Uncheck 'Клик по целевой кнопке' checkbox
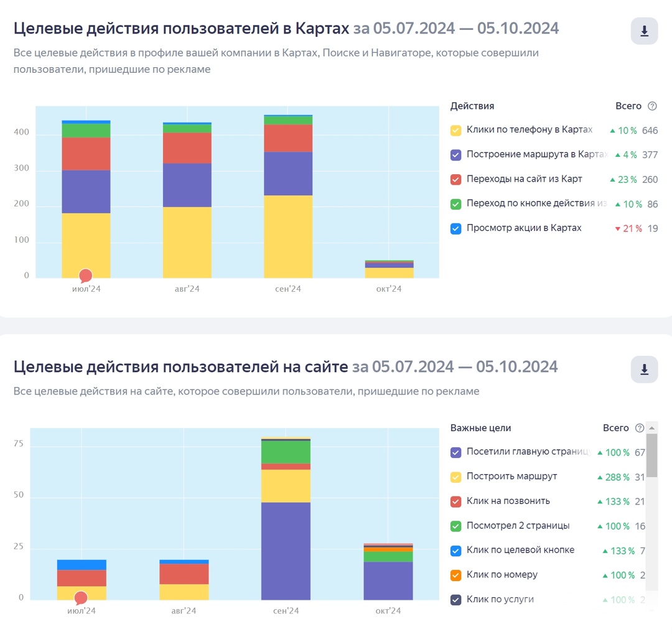 click(455, 551)
